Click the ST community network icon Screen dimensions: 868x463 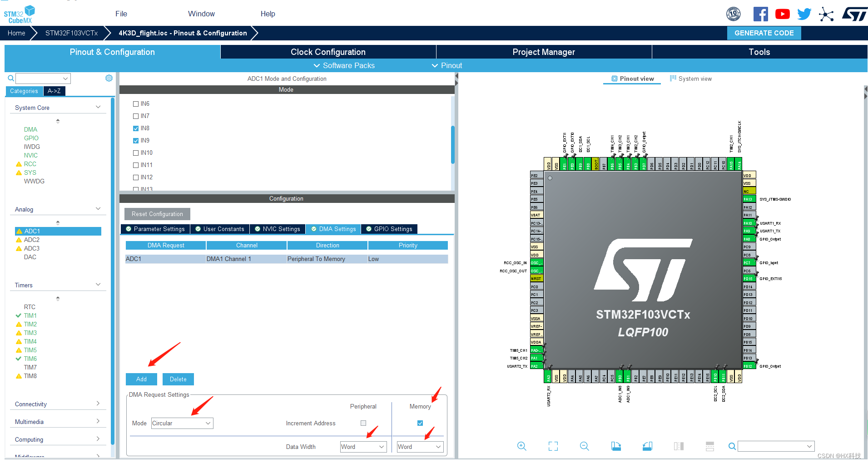pos(826,14)
